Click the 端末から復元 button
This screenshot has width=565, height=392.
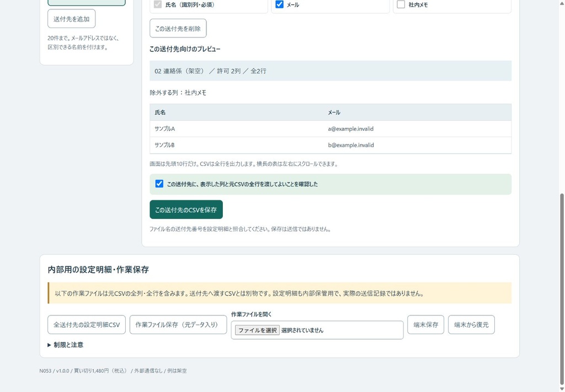[471, 325]
